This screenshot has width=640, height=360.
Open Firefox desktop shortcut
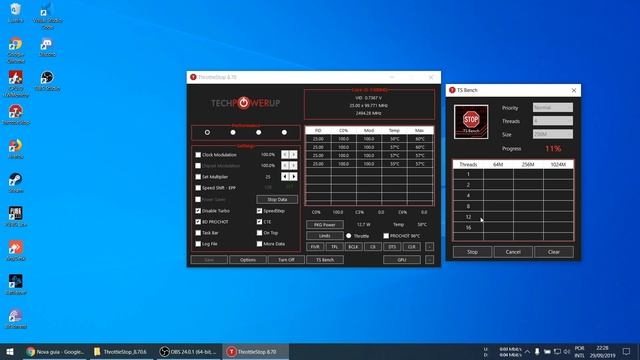coord(16,149)
